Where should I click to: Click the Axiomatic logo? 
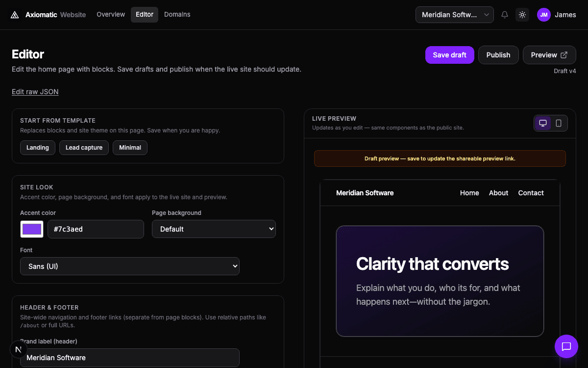pos(14,14)
